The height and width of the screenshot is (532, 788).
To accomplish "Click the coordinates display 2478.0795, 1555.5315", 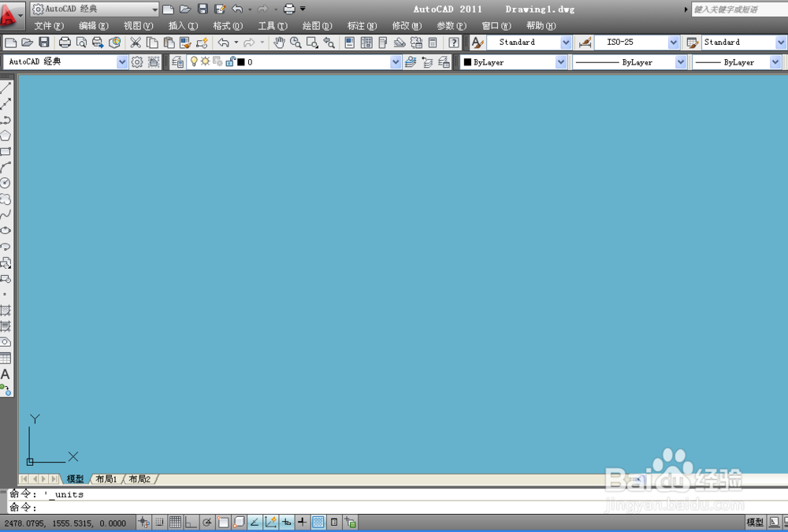I will (x=65, y=523).
